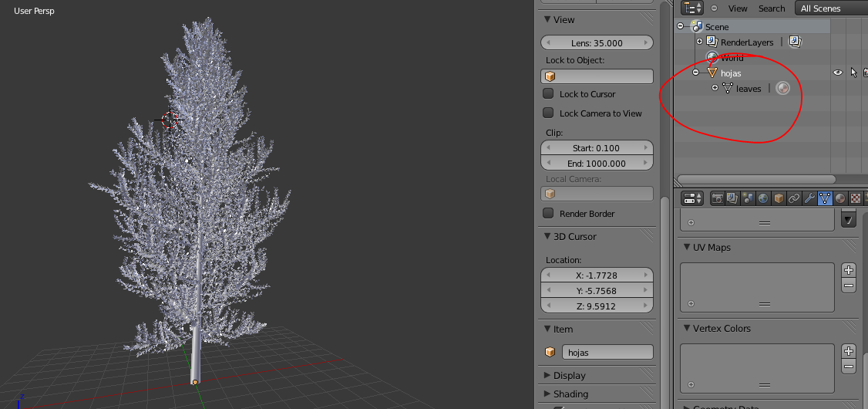Switch to the Constraints properties tab
This screenshot has height=409, width=868.
[x=794, y=198]
